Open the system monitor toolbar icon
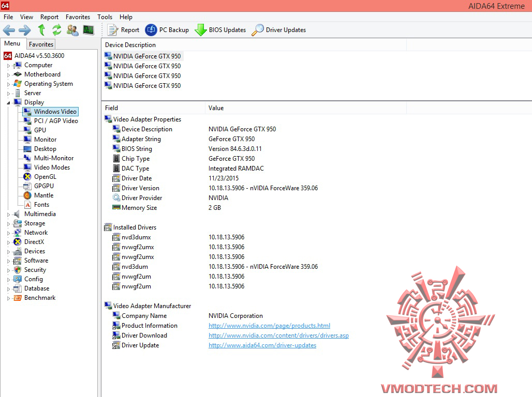The height and width of the screenshot is (397, 532). (x=88, y=30)
